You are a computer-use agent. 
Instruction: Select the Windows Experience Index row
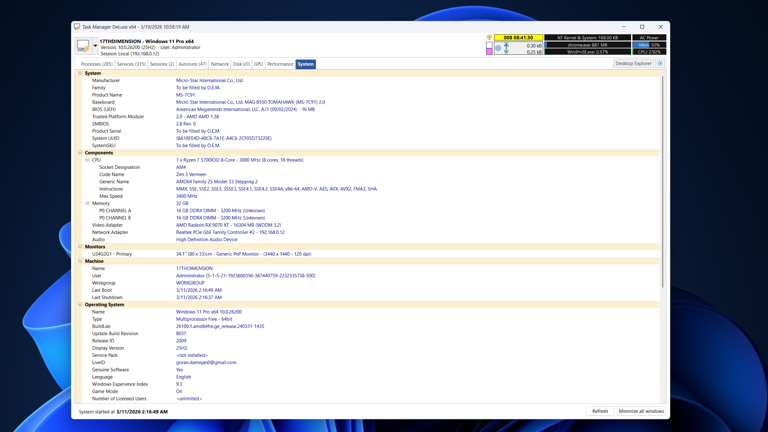[371, 384]
